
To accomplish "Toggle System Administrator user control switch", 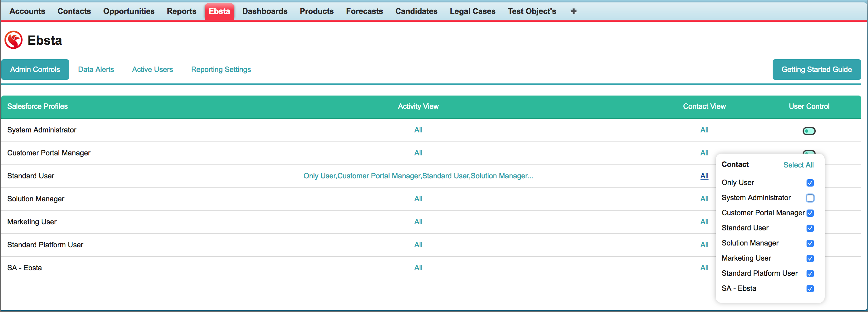I will point(808,131).
